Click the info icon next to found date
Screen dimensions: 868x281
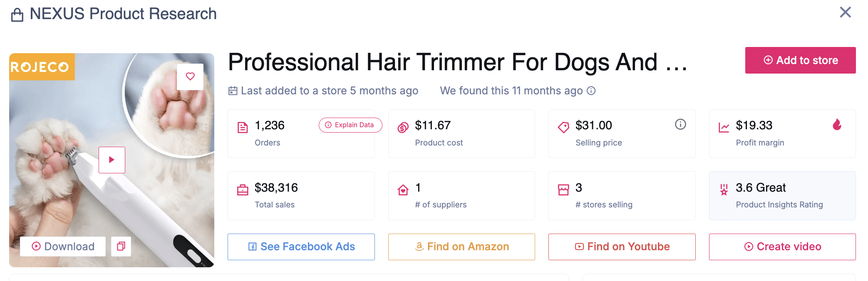(591, 91)
